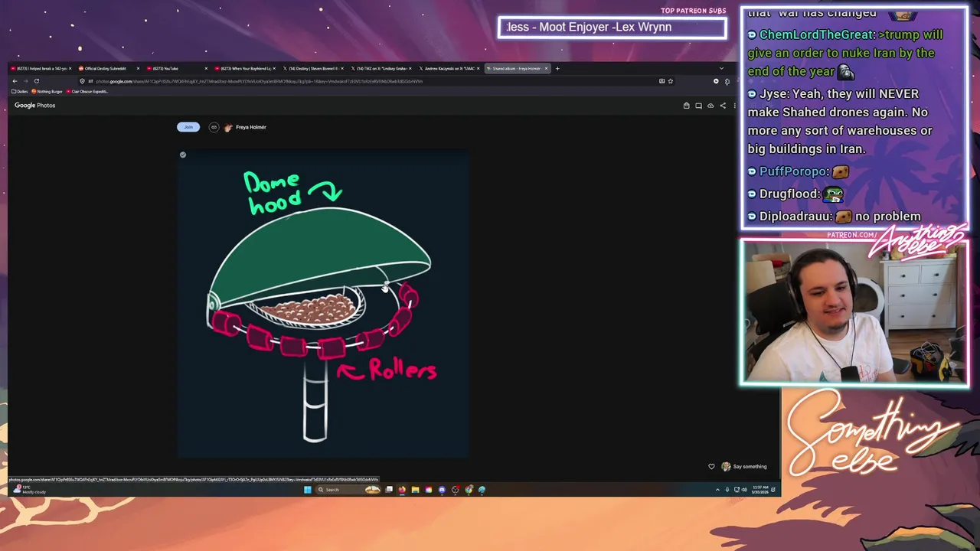This screenshot has width=980, height=551.
Task: Click PuffPoropo username in chat
Action: [x=793, y=171]
